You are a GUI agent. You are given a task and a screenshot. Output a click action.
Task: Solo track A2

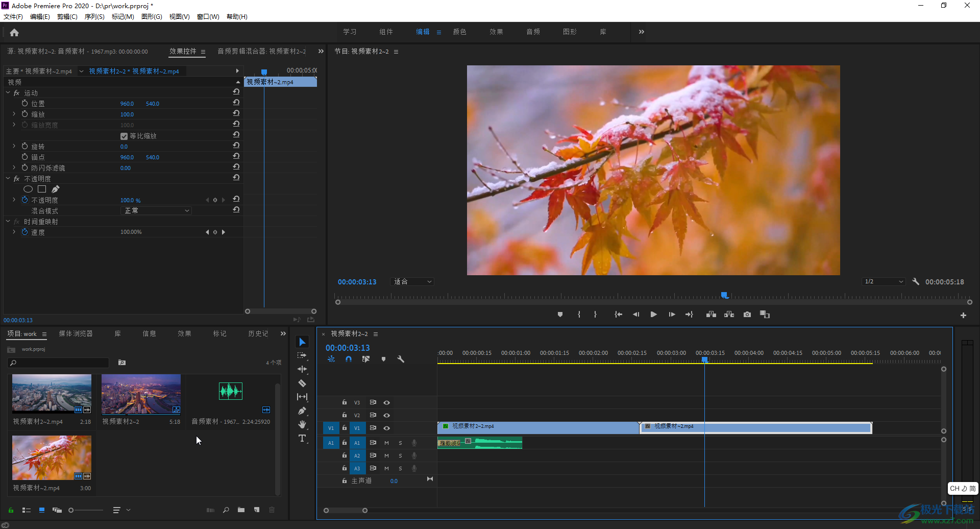point(400,455)
